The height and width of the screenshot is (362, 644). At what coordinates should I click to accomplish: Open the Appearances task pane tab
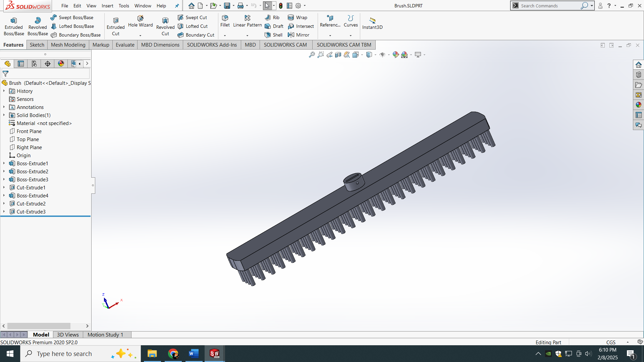coord(639,105)
